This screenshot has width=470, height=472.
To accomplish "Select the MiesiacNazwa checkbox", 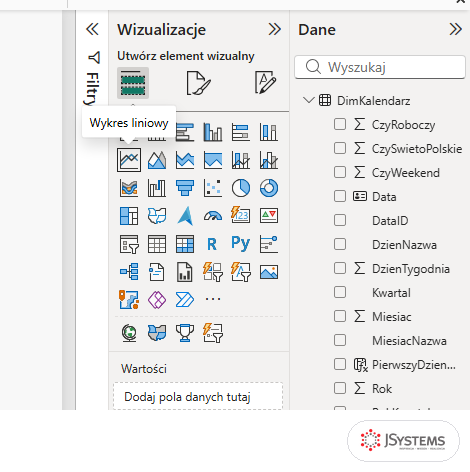I will click(x=340, y=340).
